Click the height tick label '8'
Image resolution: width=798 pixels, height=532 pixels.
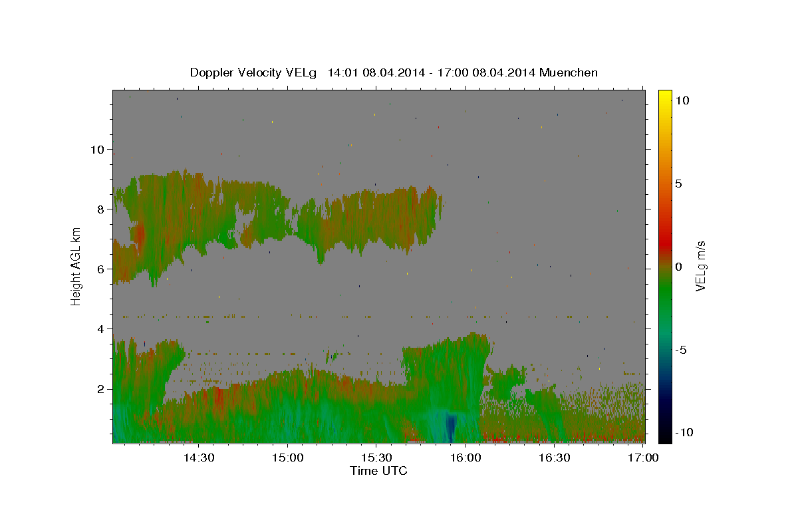click(101, 209)
